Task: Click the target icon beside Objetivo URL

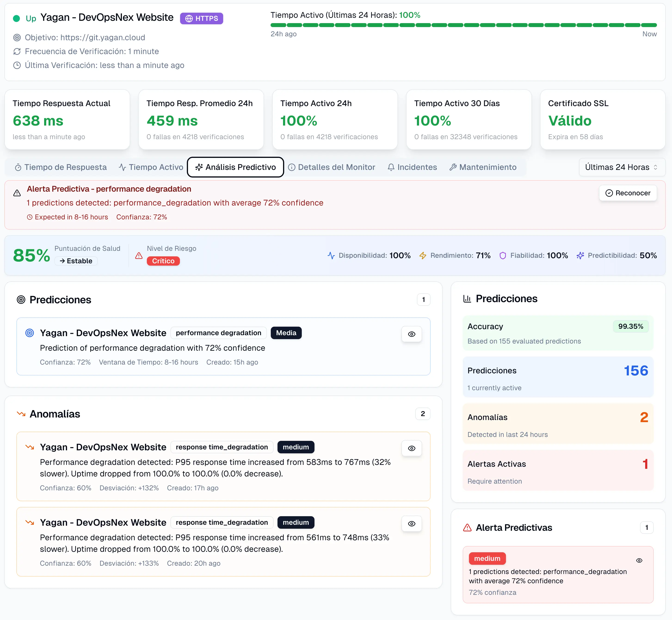Action: pyautogui.click(x=17, y=38)
